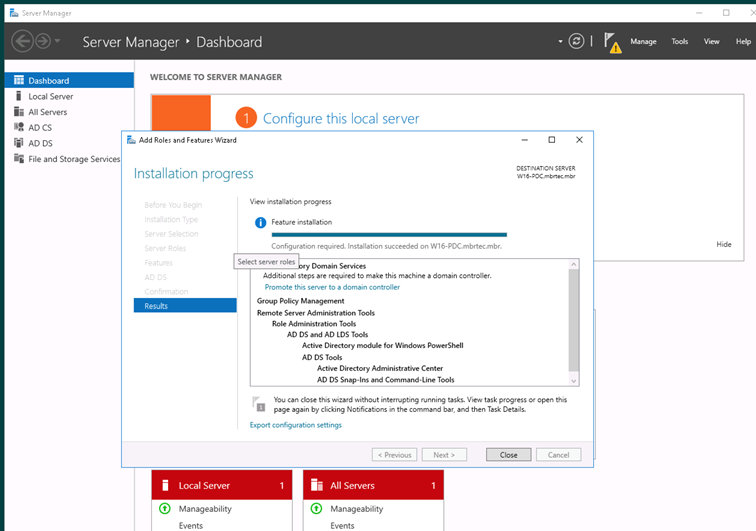Click Export configuration settings link
The height and width of the screenshot is (531, 756).
click(296, 425)
